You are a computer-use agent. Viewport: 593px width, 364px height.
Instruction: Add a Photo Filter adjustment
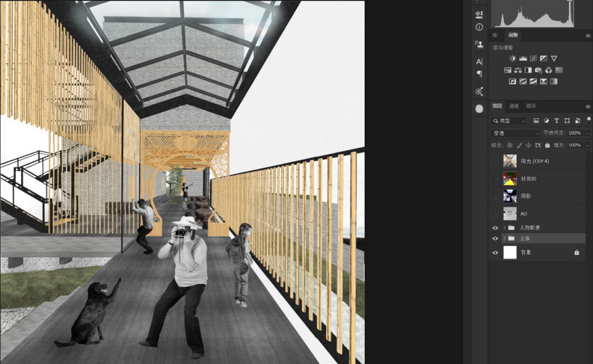[539, 70]
